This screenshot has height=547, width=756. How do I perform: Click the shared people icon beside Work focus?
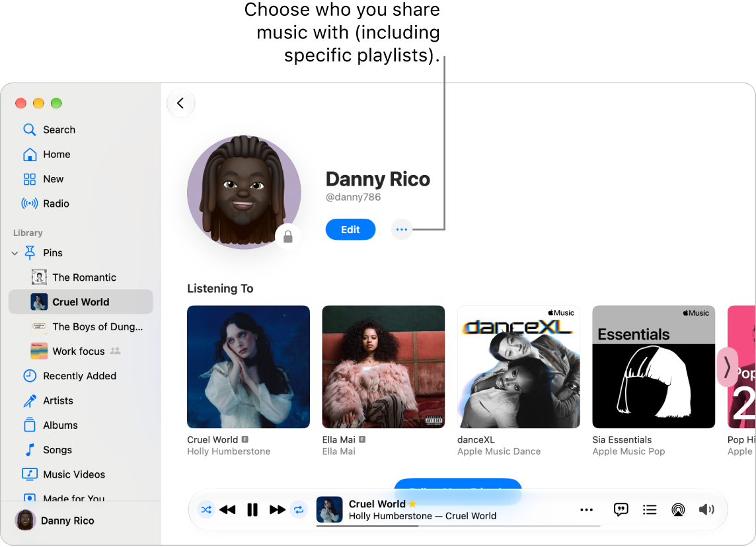tap(115, 351)
